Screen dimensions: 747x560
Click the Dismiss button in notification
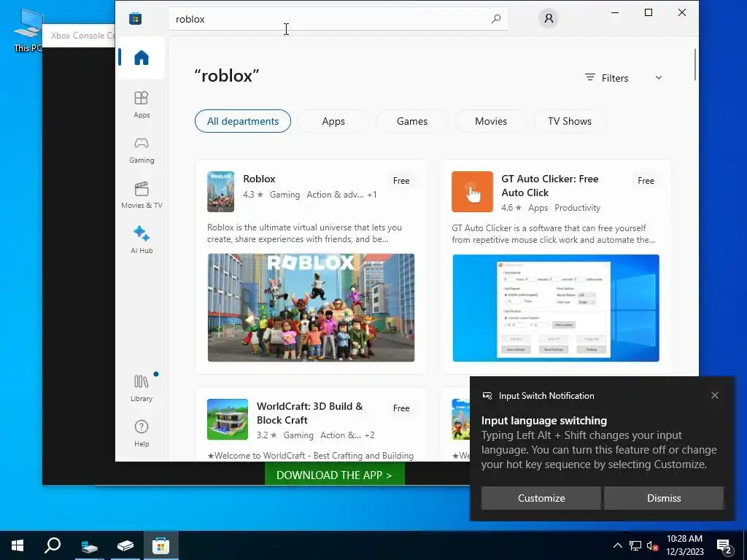664,498
